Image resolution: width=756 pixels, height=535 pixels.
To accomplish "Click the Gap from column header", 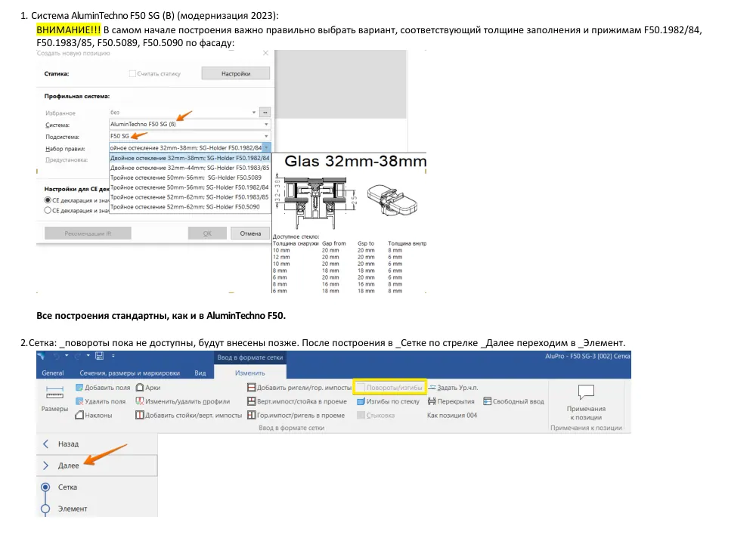I will [333, 243].
